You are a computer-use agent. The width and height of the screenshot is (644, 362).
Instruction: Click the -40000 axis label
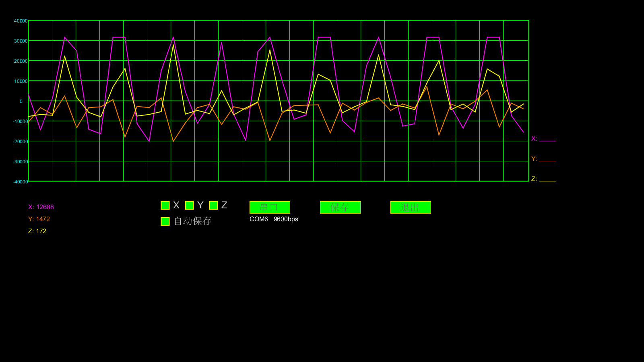(21, 182)
